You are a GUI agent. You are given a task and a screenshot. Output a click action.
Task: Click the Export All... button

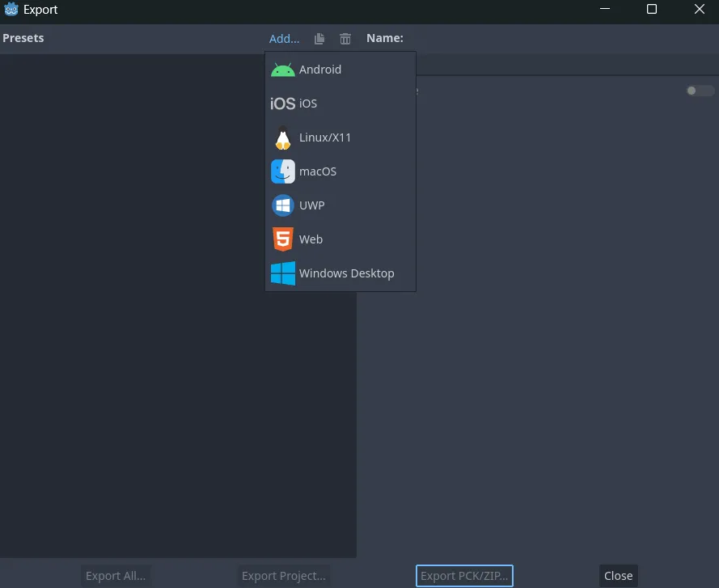pos(116,576)
